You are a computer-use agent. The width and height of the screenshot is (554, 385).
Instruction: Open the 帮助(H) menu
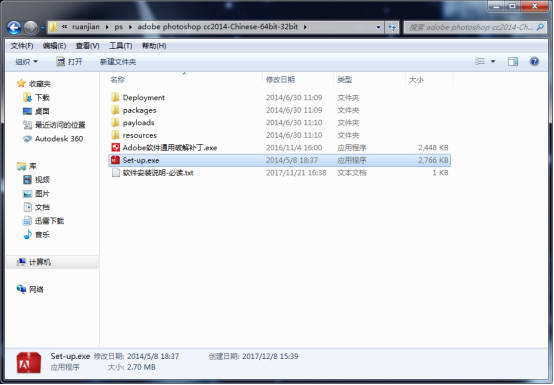tap(154, 46)
